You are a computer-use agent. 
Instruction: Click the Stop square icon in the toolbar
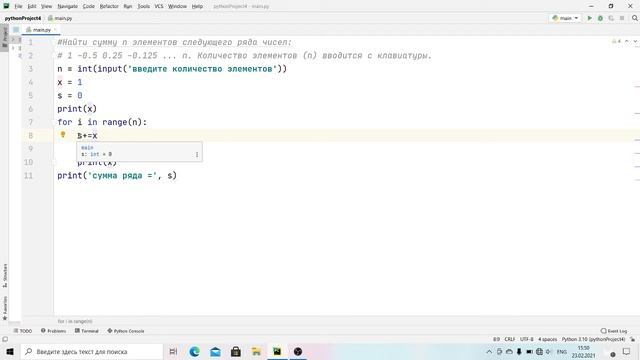[622, 18]
